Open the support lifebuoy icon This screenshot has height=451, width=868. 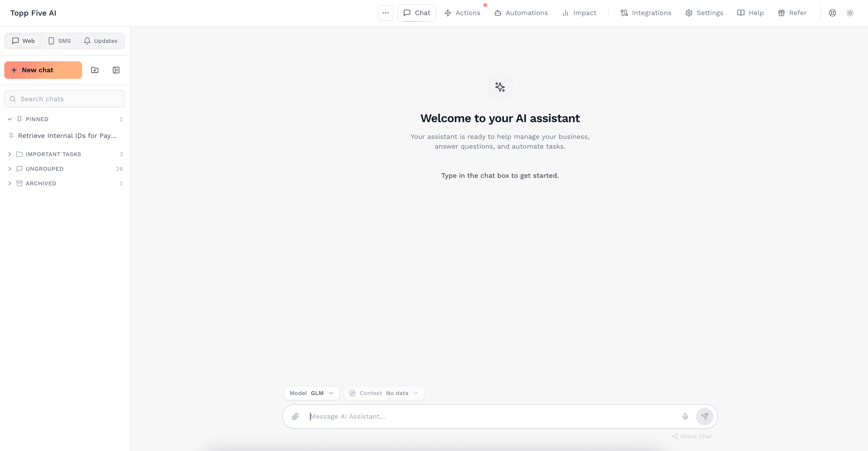832,13
